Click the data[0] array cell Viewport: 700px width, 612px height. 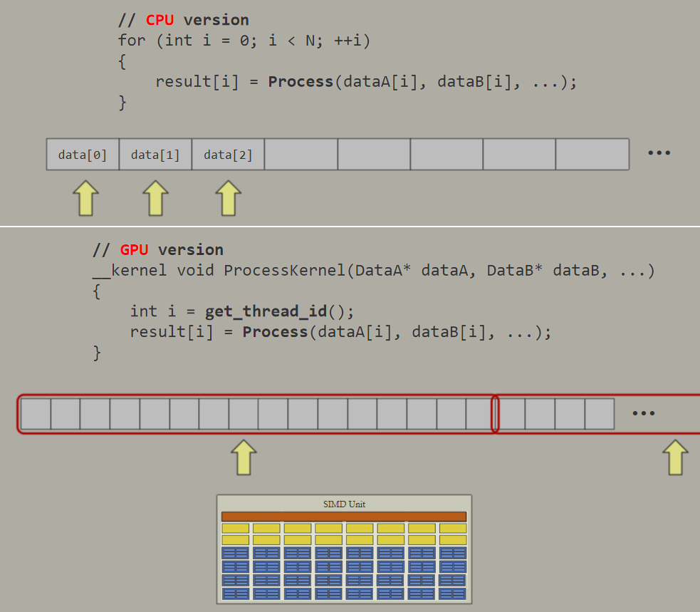[x=83, y=155]
